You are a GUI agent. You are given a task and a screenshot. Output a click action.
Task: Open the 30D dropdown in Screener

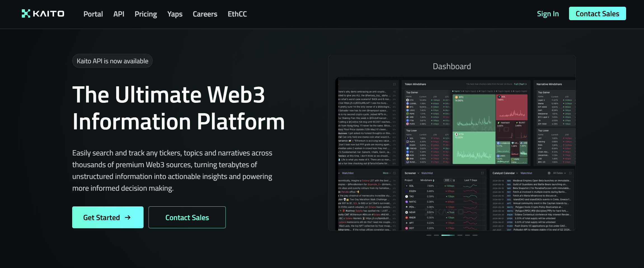[448, 180]
